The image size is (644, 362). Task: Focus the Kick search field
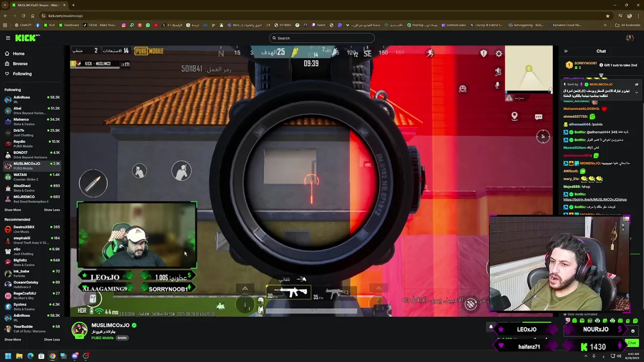[322, 38]
